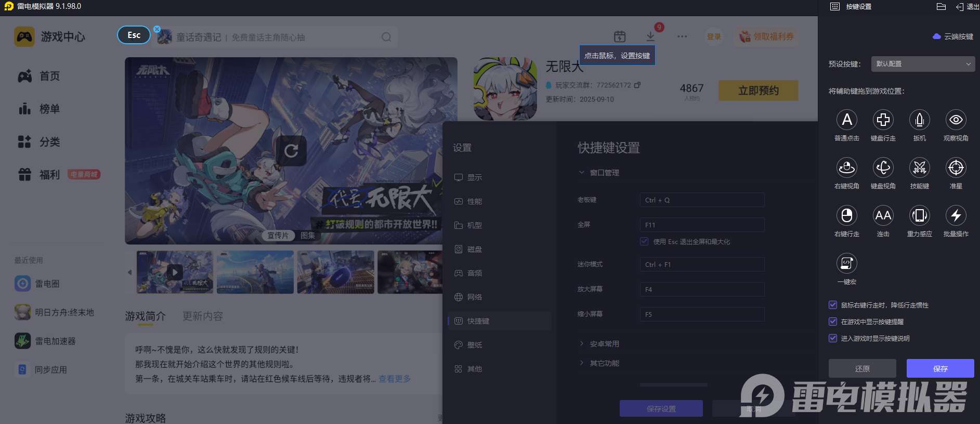Open 榜单 rankings in sidebar
This screenshot has height=424, width=980.
(x=40, y=109)
